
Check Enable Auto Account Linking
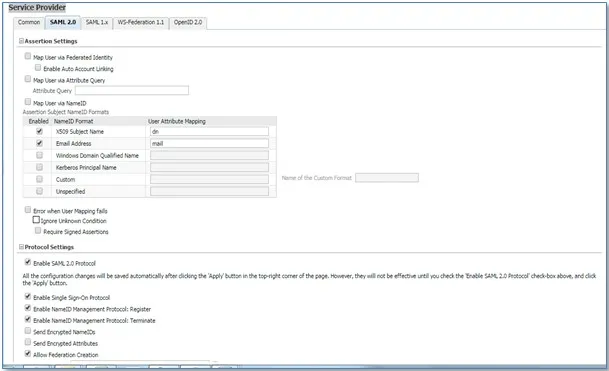point(38,68)
